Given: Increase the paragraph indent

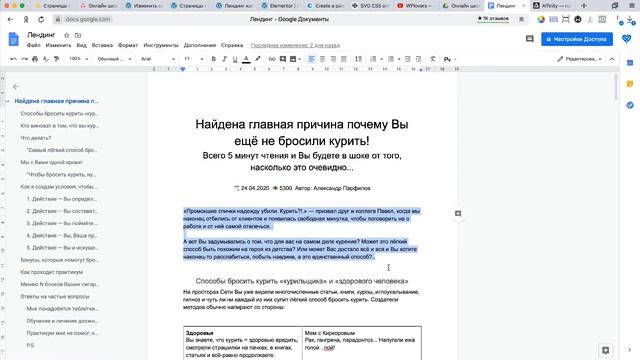Looking at the screenshot, I should [418, 59].
